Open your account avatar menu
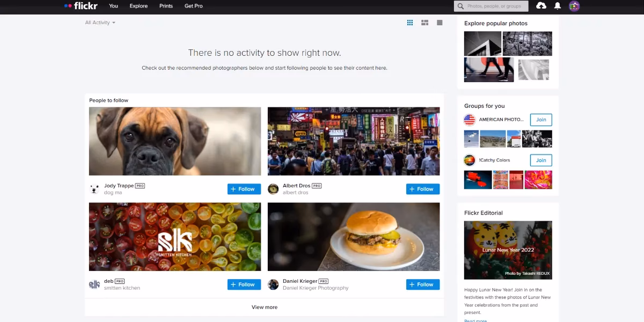 click(574, 6)
